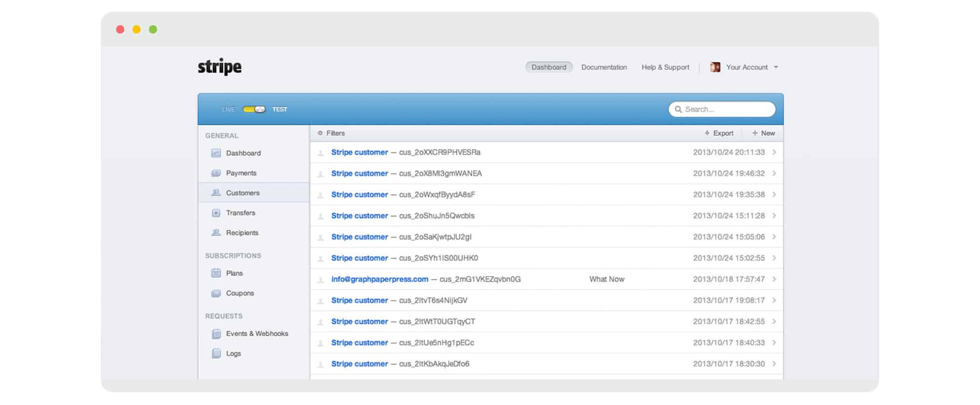Screen dimensions: 980x405
Task: Create a New customer
Action: [x=763, y=133]
